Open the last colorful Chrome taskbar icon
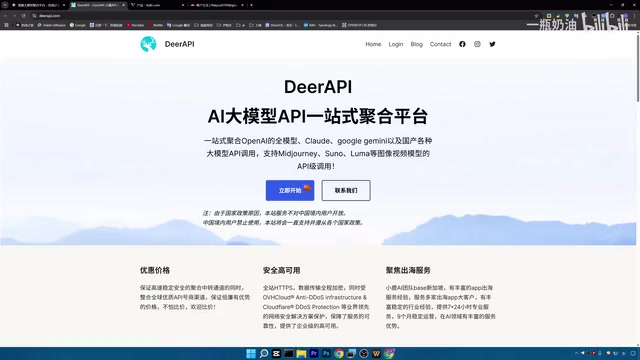Image resolution: width=640 pixels, height=360 pixels. (x=389, y=353)
